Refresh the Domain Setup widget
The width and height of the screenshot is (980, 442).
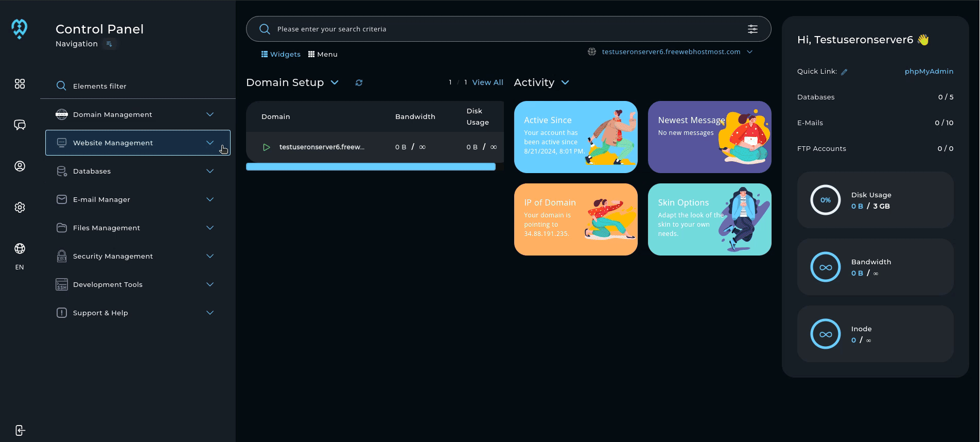tap(359, 82)
